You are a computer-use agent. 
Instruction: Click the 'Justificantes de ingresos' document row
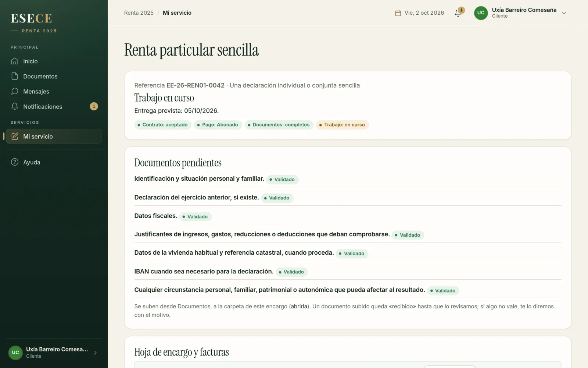point(348,234)
